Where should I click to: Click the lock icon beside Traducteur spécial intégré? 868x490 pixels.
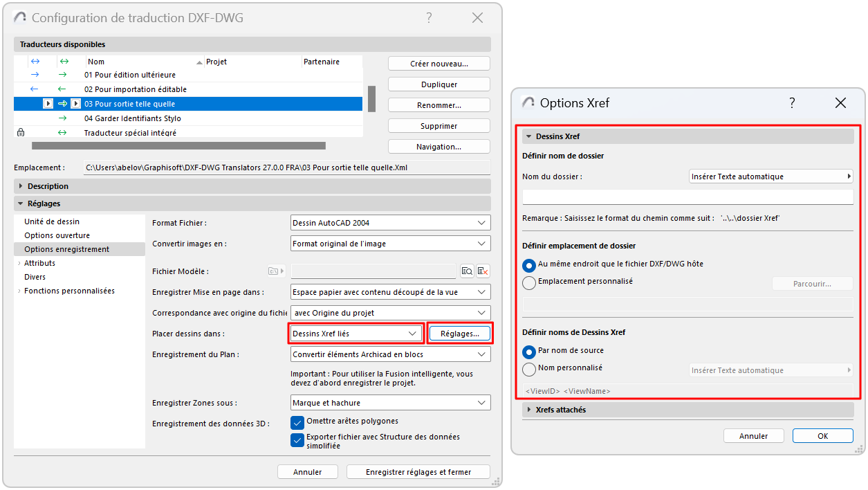[x=20, y=132]
